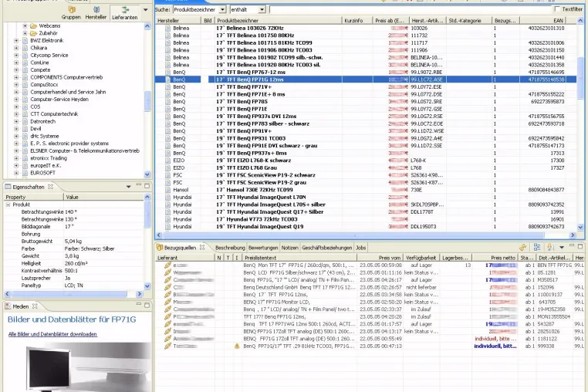Close the Bezugsquellen tab via its X
Image resolution: width=588 pixels, height=392 pixels.
coord(202,247)
